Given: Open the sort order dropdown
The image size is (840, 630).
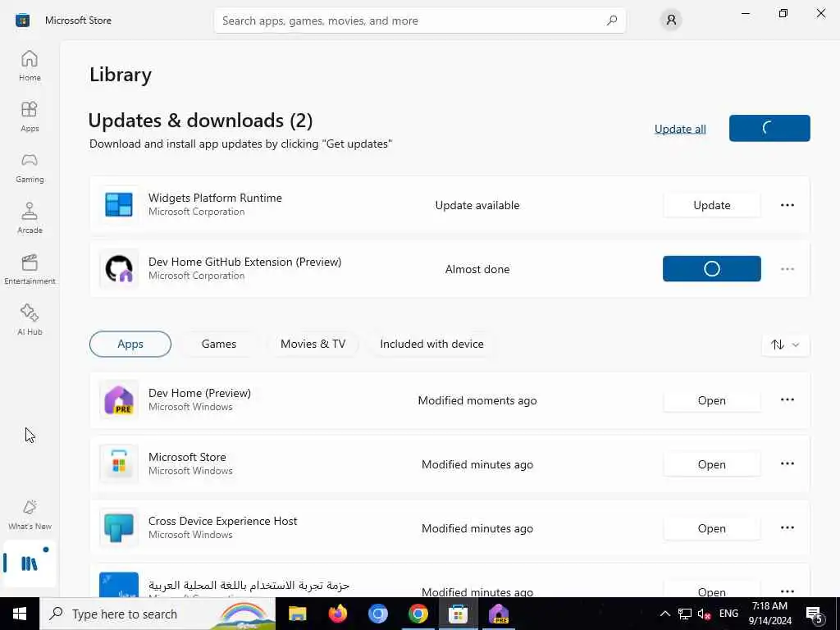Looking at the screenshot, I should (785, 345).
